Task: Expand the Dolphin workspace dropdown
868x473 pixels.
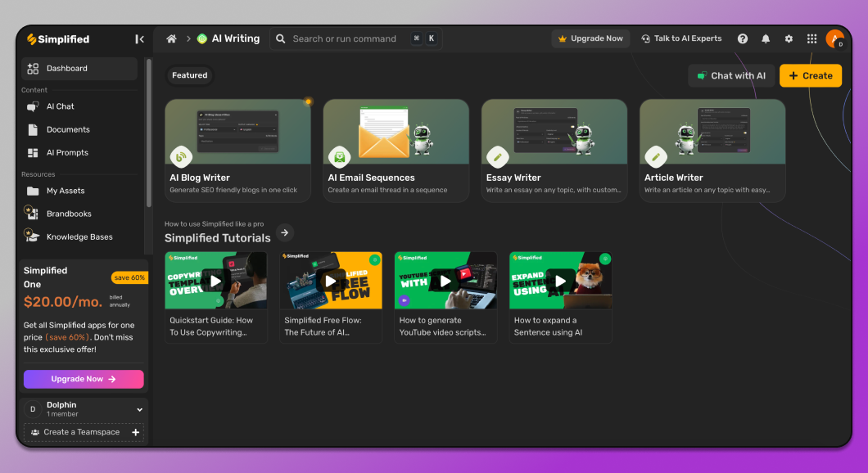Action: [139, 409]
